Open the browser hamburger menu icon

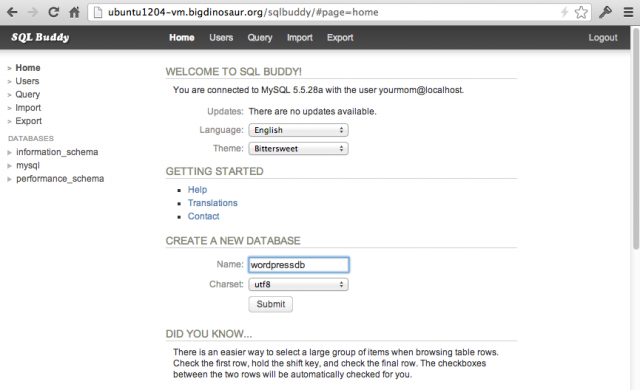pyautogui.click(x=629, y=12)
